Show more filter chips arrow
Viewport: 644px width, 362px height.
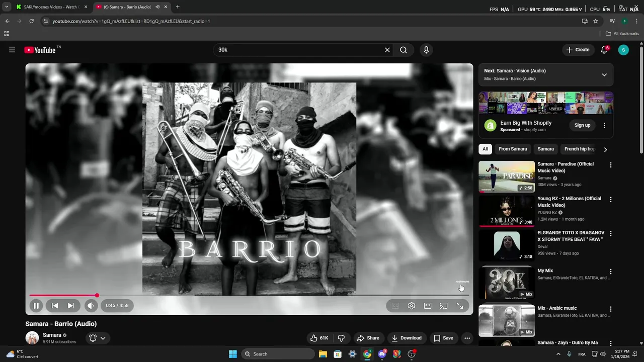605,149
